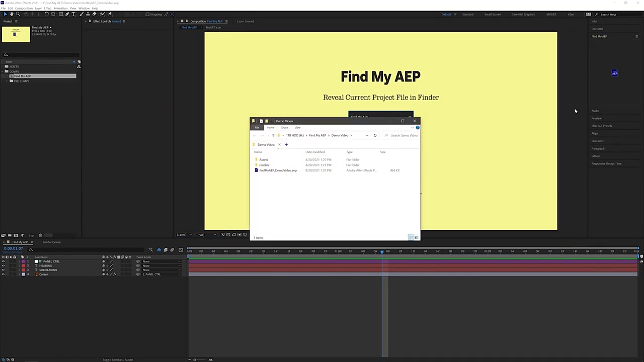Toggle the motion blur switch in timeline header

point(172,250)
